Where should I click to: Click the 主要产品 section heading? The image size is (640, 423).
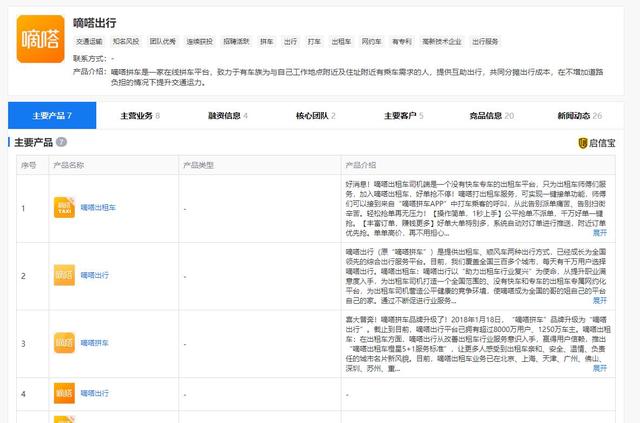point(33,142)
